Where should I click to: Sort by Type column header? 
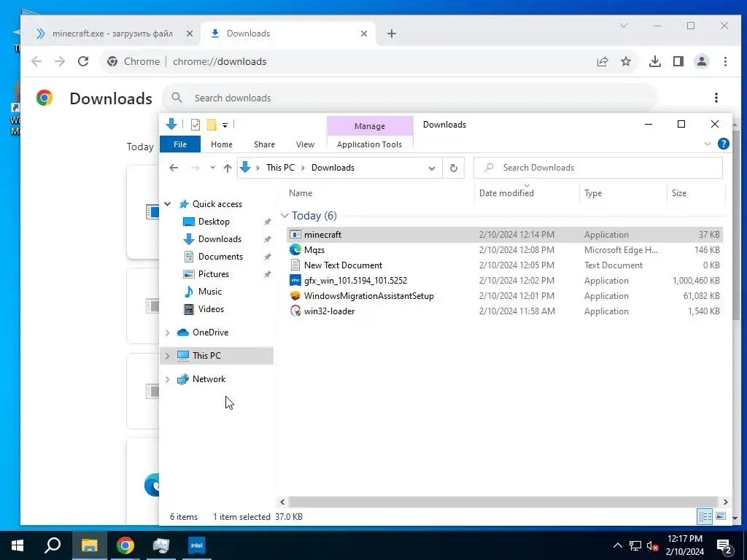(x=593, y=192)
